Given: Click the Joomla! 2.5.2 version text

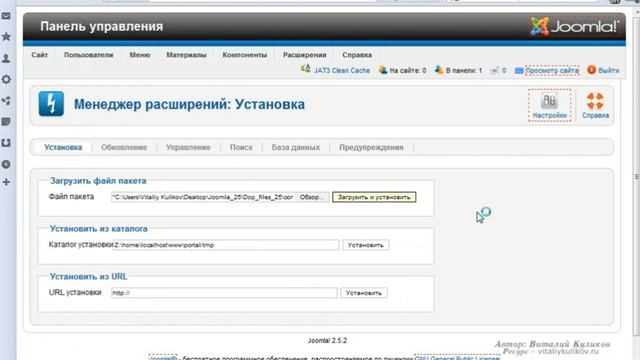Looking at the screenshot, I should point(327,340).
